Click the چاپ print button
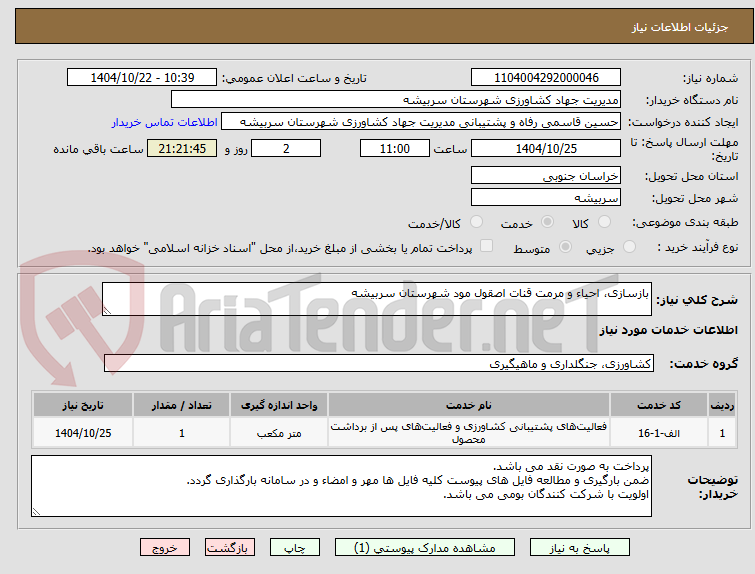Screen dimensions: 755x574 coord(295,548)
